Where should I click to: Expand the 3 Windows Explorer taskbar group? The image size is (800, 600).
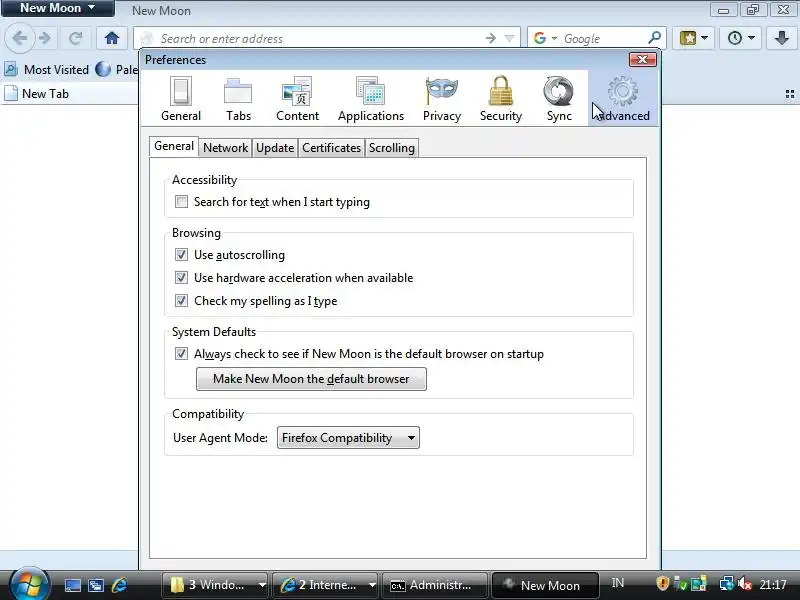[262, 585]
